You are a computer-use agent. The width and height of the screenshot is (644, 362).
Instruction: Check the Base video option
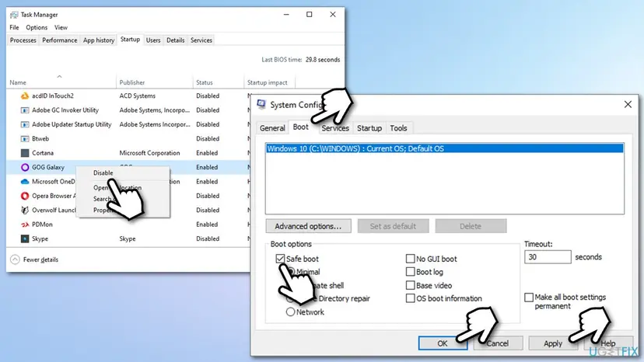click(x=410, y=285)
